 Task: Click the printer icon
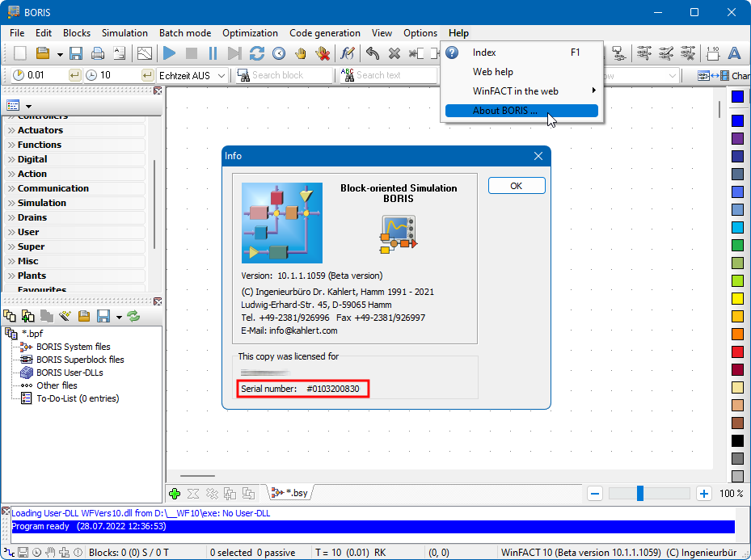click(x=98, y=53)
